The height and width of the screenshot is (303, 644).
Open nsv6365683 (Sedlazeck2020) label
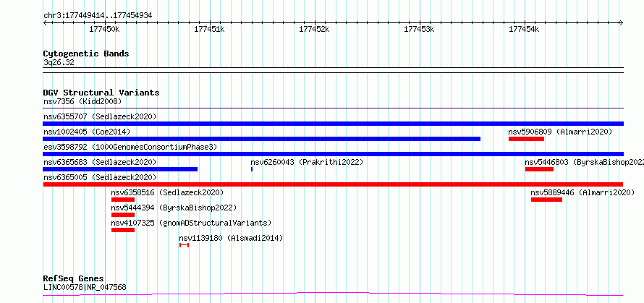(x=100, y=162)
